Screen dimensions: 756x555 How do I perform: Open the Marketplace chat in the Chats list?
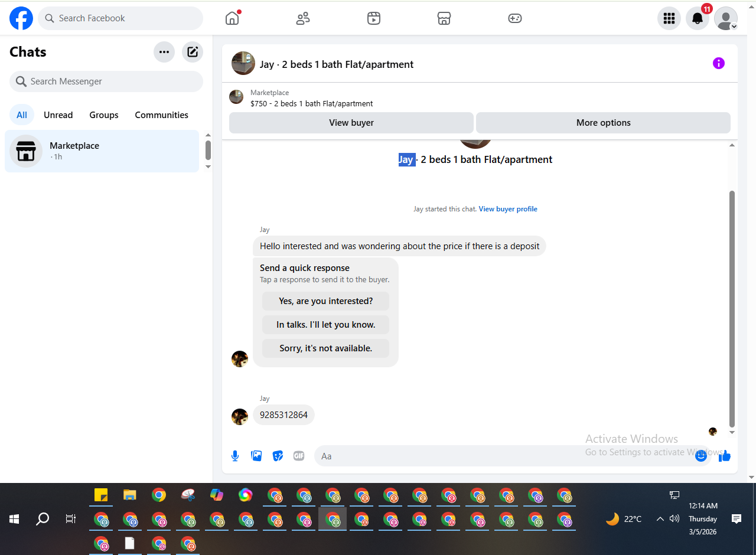tap(102, 151)
